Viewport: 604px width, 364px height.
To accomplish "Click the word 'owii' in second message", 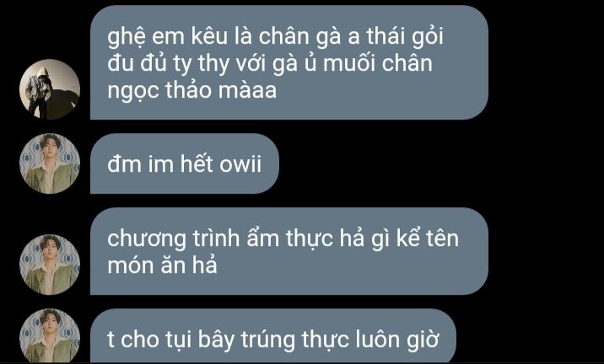I will (x=240, y=164).
